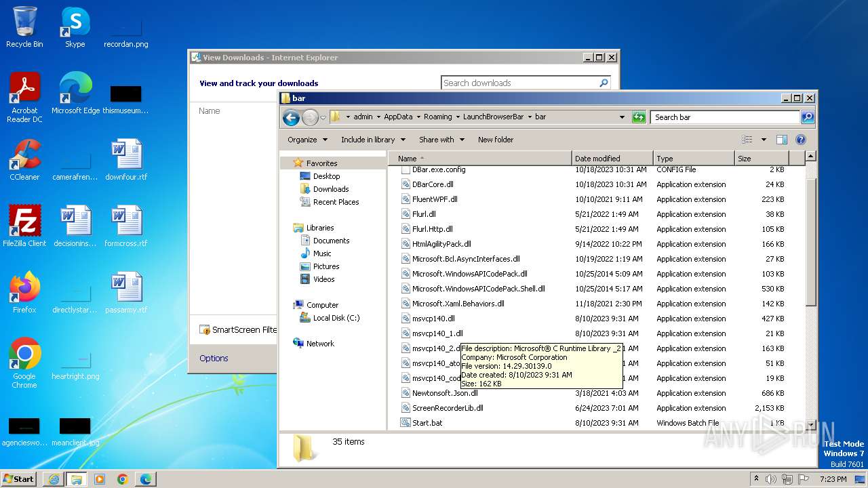
Task: Open Edge from the taskbar
Action: tap(146, 479)
